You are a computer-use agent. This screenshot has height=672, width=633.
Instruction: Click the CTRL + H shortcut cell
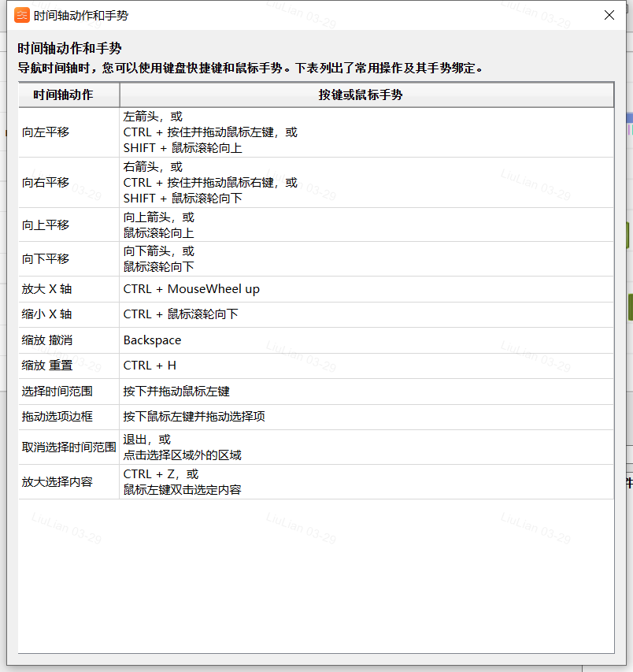[367, 366]
